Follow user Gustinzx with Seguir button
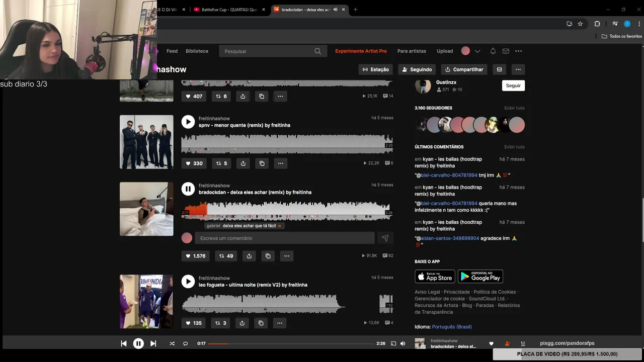Viewport: 644px width, 362px height. tap(513, 85)
